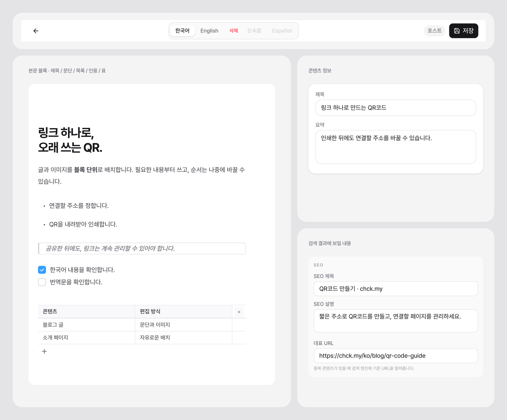Click bullet item 연결할 주소를 정합니다.
Image resolution: width=507 pixels, height=420 pixels.
point(79,206)
